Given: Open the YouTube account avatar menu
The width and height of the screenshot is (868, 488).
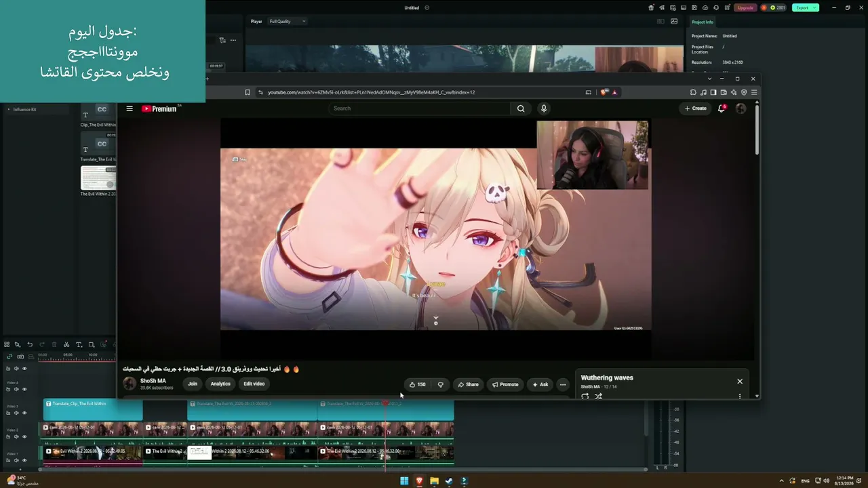Looking at the screenshot, I should pos(741,108).
